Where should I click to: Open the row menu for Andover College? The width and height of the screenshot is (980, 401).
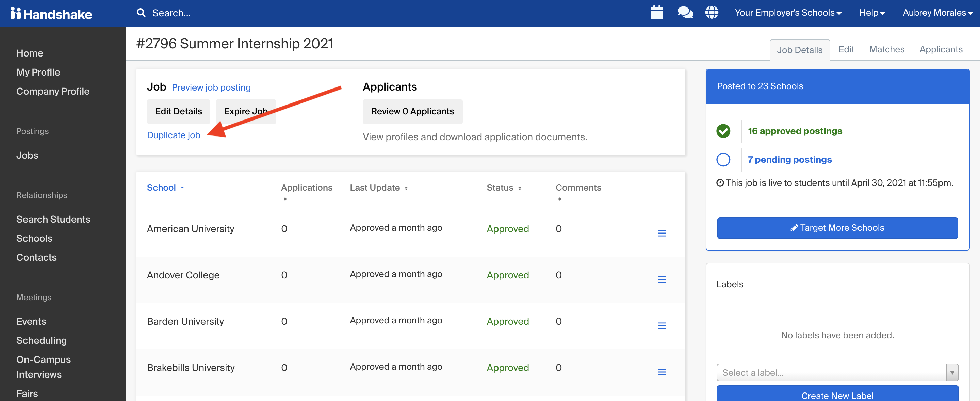click(663, 279)
